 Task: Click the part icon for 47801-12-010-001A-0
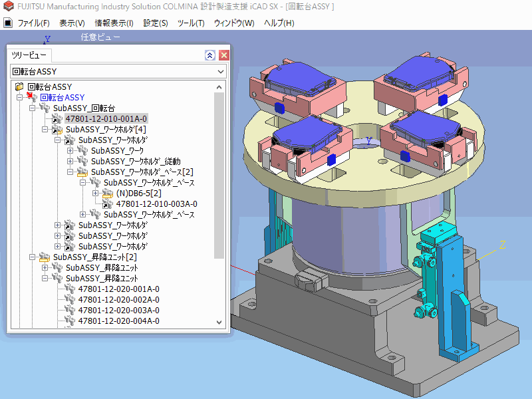[x=57, y=119]
